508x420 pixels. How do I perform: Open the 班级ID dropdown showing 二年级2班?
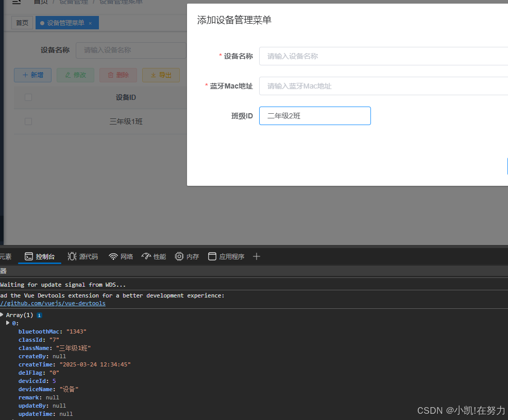coord(315,116)
